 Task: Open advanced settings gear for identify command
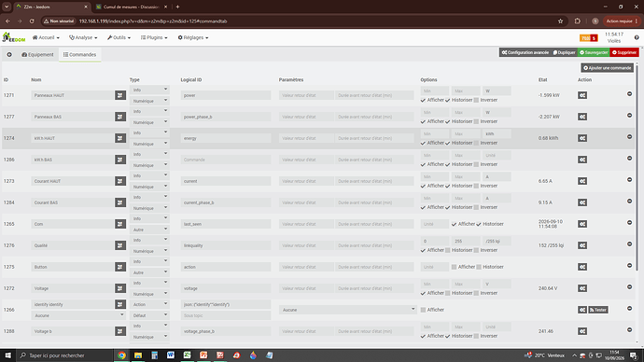pyautogui.click(x=582, y=310)
